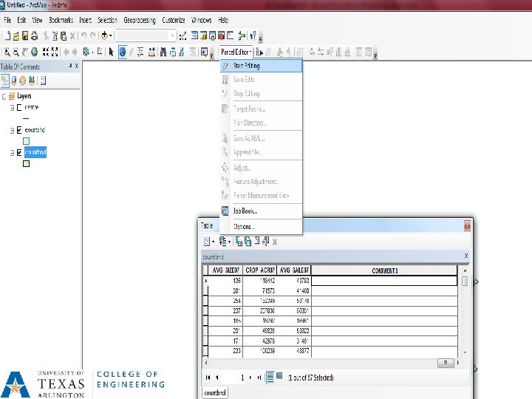Screen dimensions: 532x399
Task: Click the CROP_ACR07 column header
Action: [x=260, y=270]
